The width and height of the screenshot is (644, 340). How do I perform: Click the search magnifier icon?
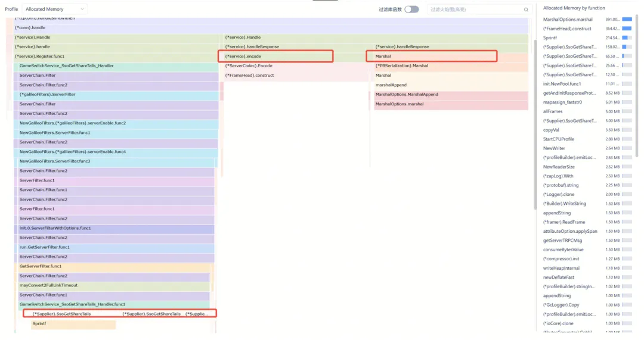click(x=525, y=10)
